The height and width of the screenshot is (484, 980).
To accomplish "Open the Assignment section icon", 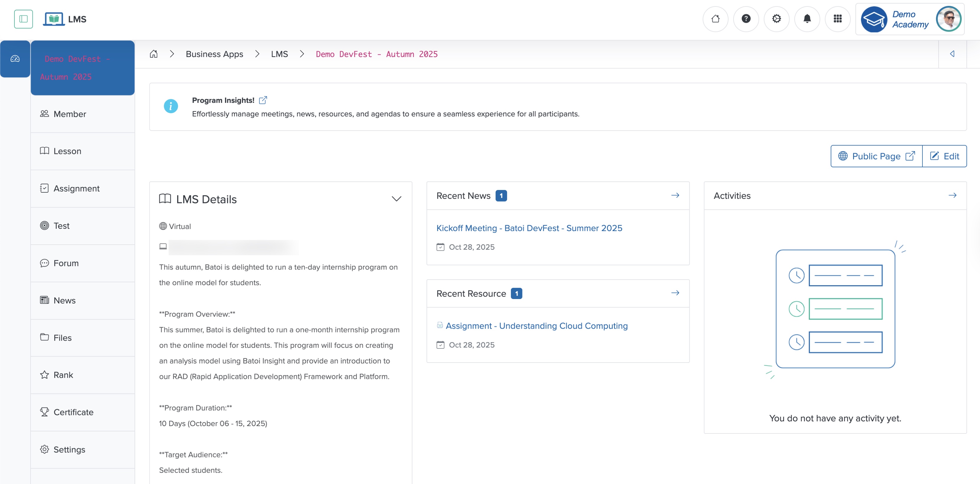I will click(45, 188).
